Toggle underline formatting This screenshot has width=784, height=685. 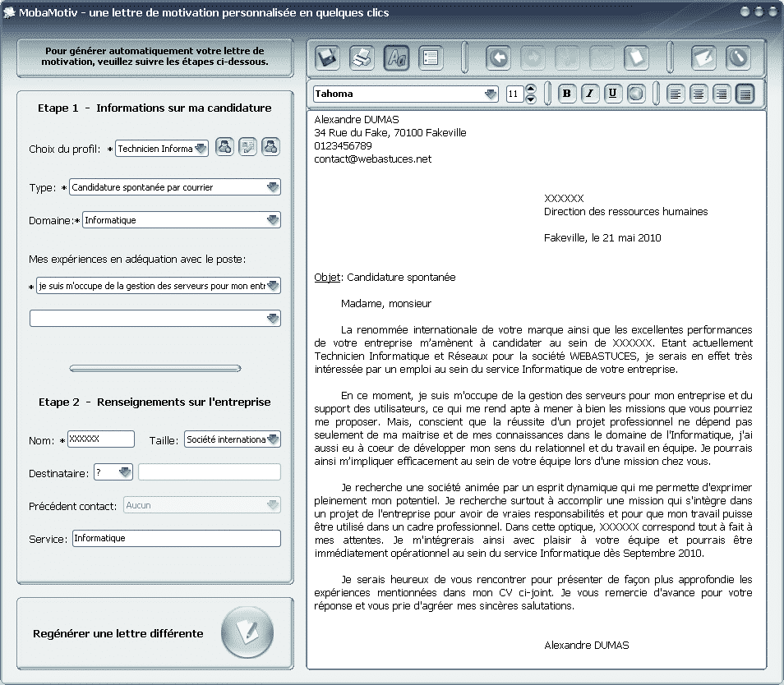[612, 94]
